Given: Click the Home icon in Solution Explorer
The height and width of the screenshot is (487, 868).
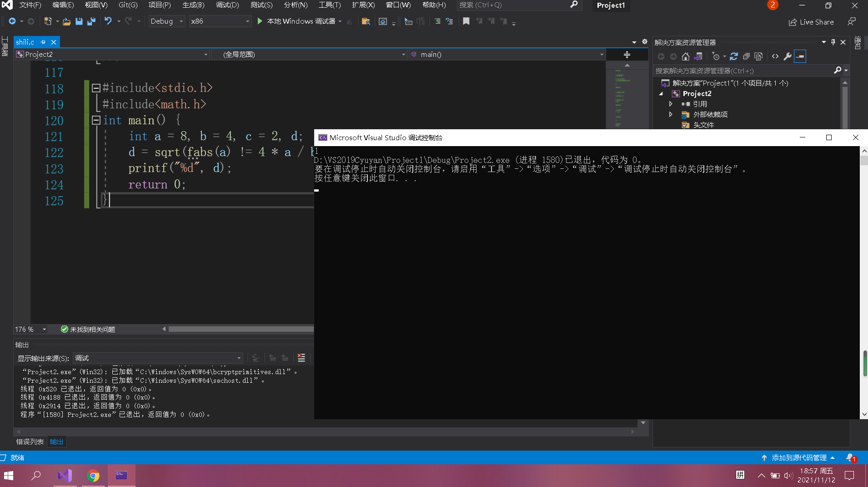Looking at the screenshot, I should [686, 56].
